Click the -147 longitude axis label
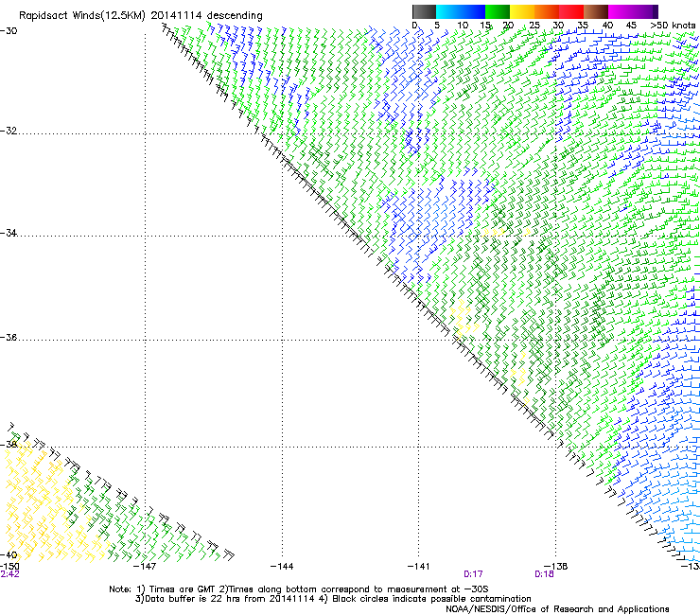The width and height of the screenshot is (700, 615). (145, 567)
